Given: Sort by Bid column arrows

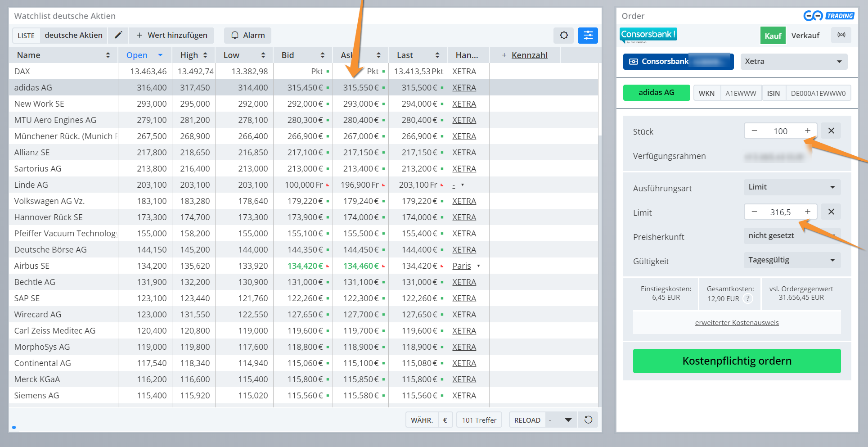Looking at the screenshot, I should [x=323, y=55].
